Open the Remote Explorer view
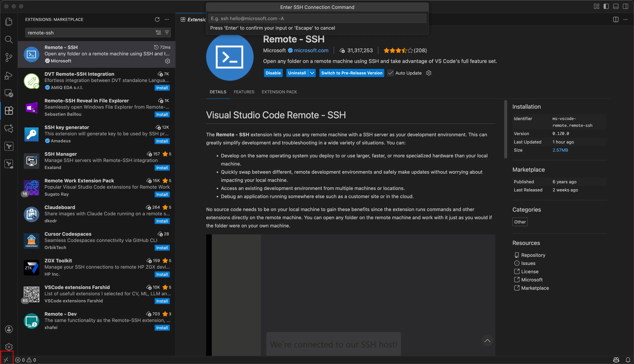The width and height of the screenshot is (634, 364). point(9,93)
